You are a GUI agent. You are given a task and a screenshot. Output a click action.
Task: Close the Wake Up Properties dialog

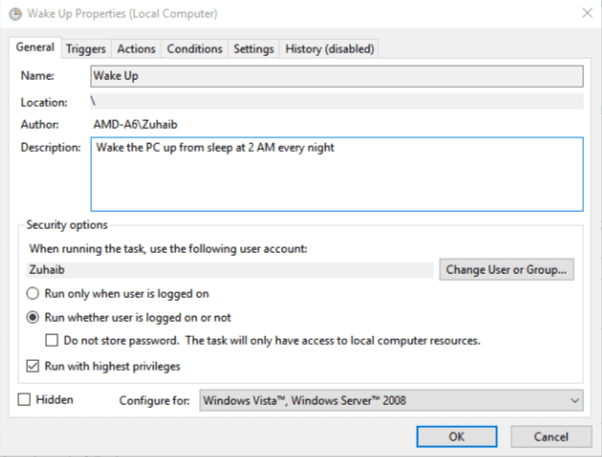point(587,13)
